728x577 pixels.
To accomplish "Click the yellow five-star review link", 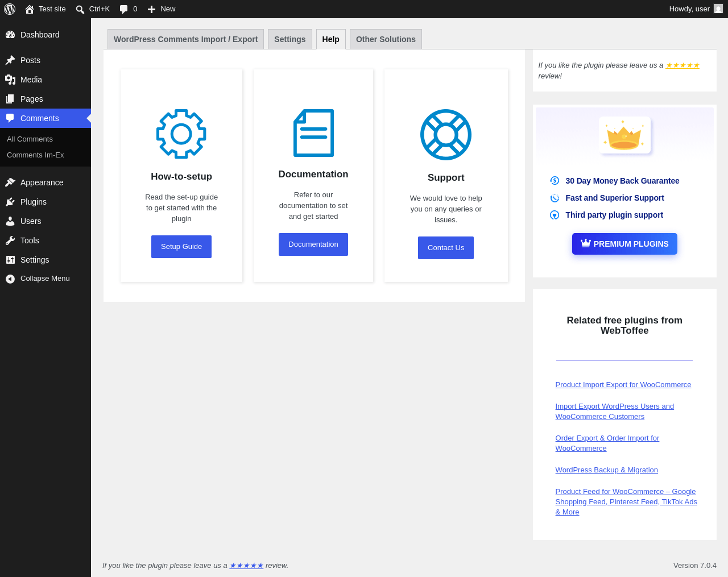I will click(682, 65).
